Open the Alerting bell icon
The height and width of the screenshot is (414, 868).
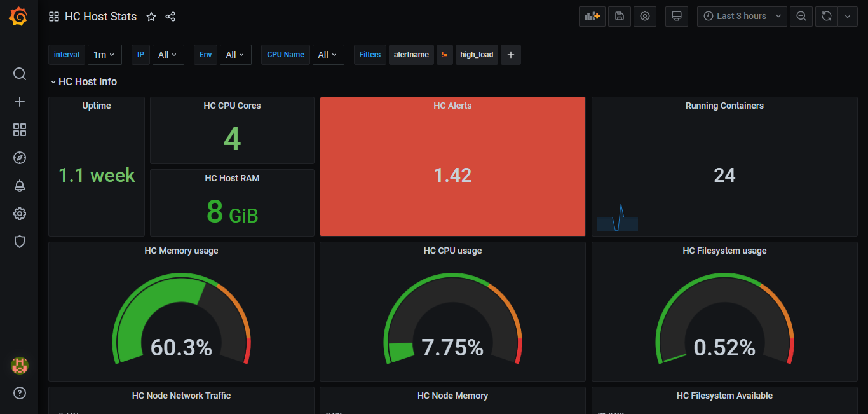(20, 186)
